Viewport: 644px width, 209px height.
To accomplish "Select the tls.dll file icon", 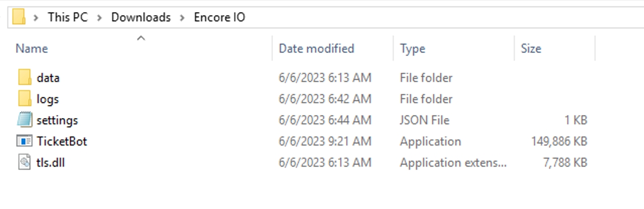I will click(25, 163).
